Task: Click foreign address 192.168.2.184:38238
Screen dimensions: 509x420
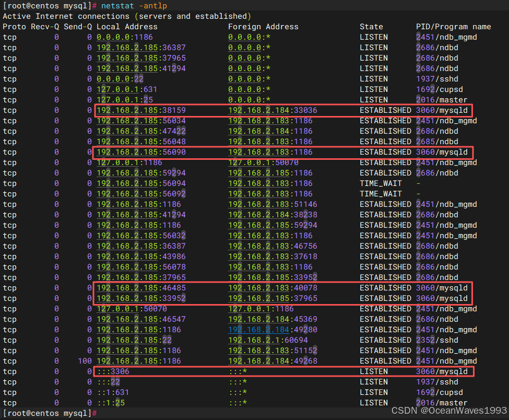Action: pos(273,215)
